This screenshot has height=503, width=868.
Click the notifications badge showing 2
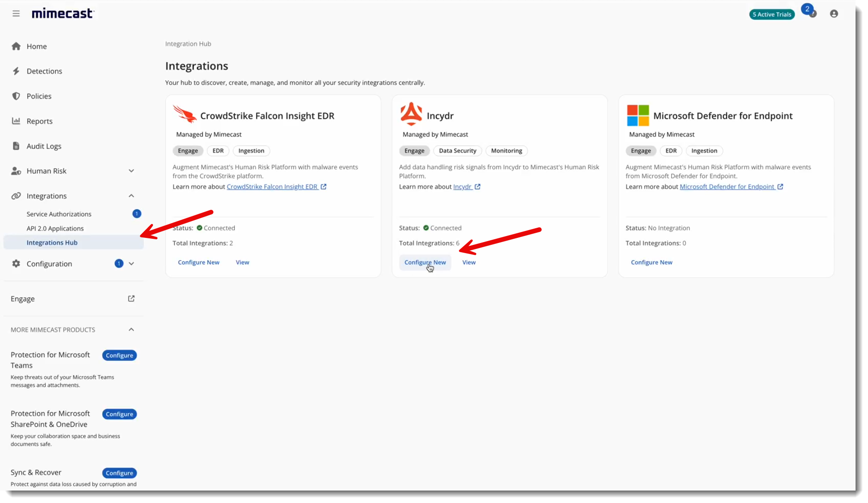point(807,9)
